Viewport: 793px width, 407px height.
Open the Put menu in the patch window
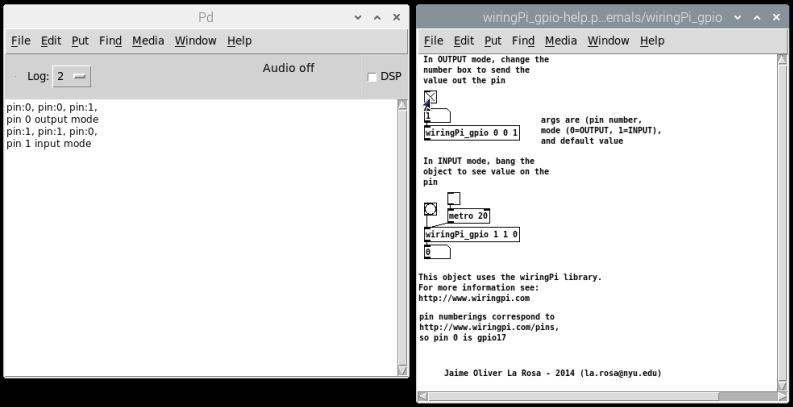pyautogui.click(x=492, y=41)
